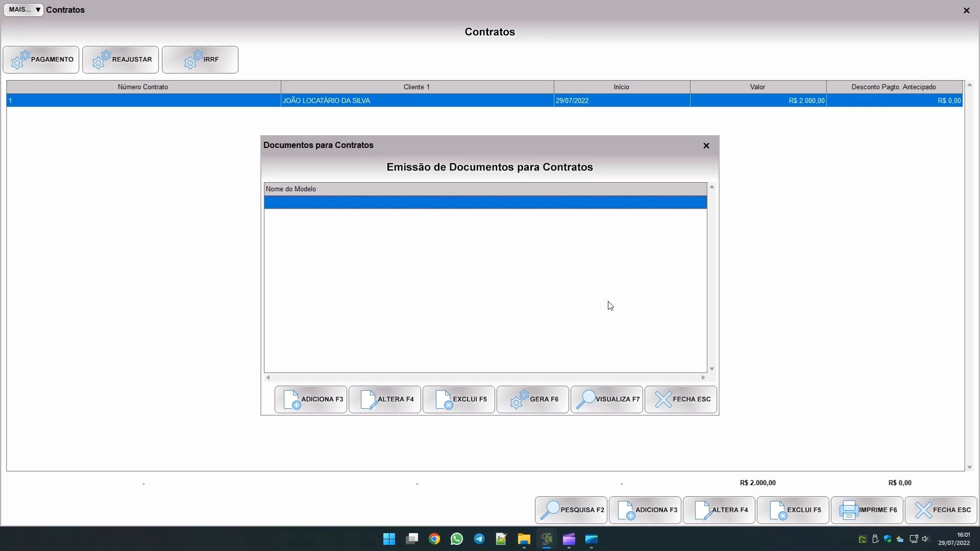Click EXCLUI F5 in the documents dialog
The image size is (980, 551).
click(x=458, y=399)
